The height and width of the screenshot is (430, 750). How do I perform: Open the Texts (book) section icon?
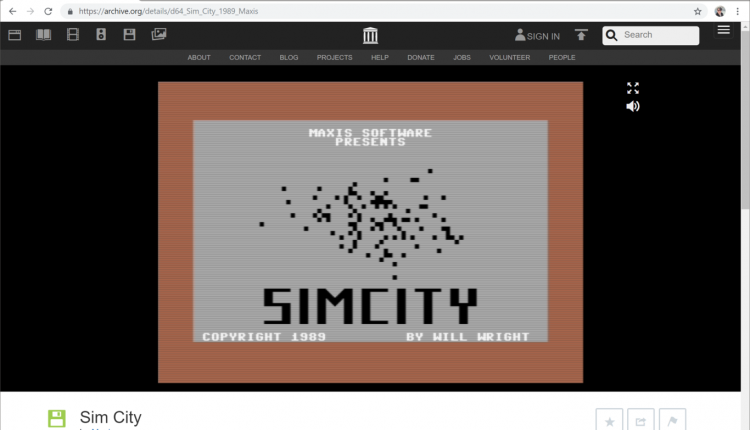point(44,35)
